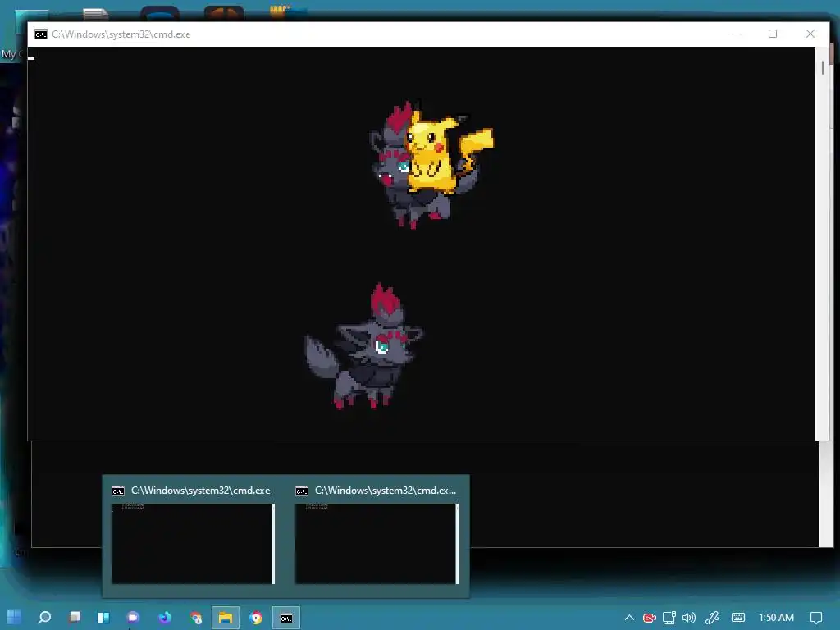This screenshot has width=840, height=630.
Task: Maximize the cmd.exe window
Action: (x=773, y=34)
